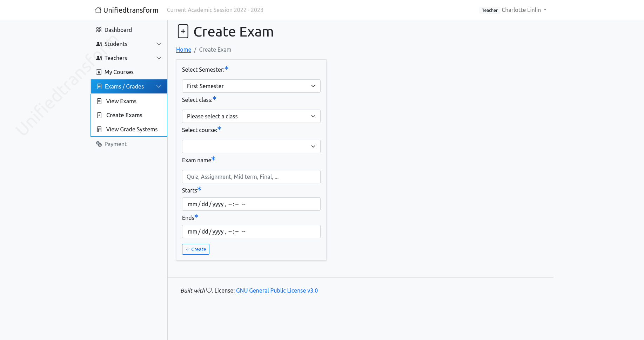
Task: Click the Teachers person icon
Action: [99, 58]
